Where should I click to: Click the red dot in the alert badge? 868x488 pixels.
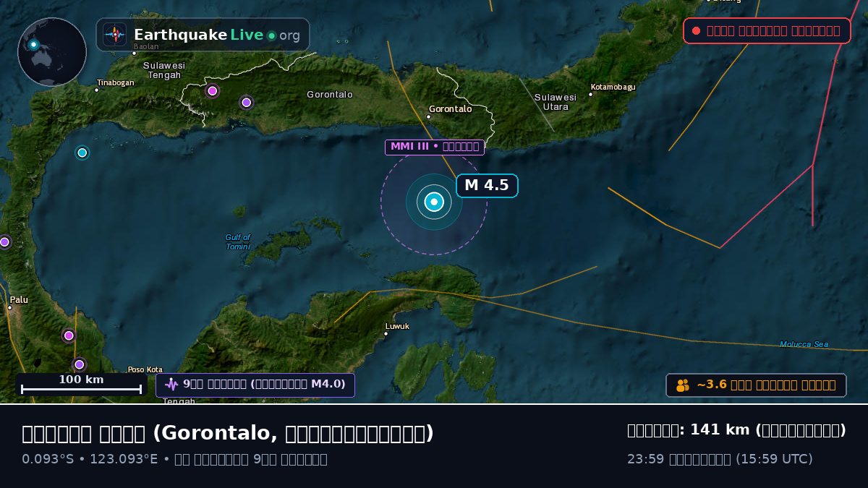coord(696,30)
